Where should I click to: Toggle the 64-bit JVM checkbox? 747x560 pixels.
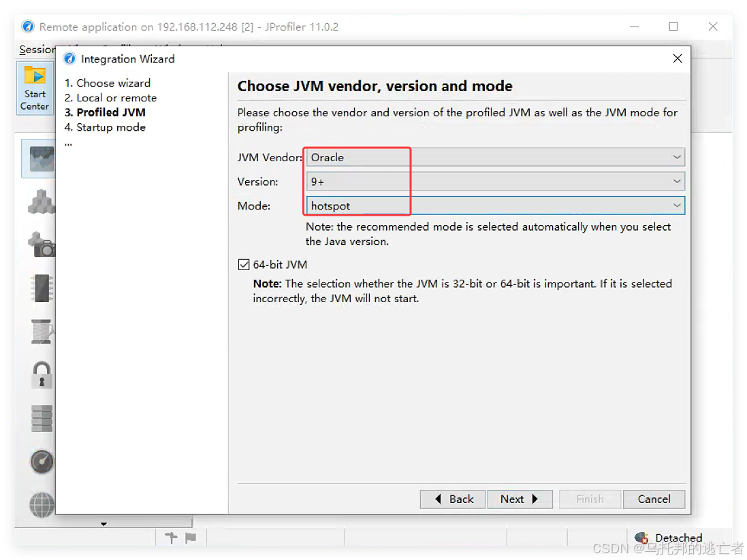click(x=244, y=264)
